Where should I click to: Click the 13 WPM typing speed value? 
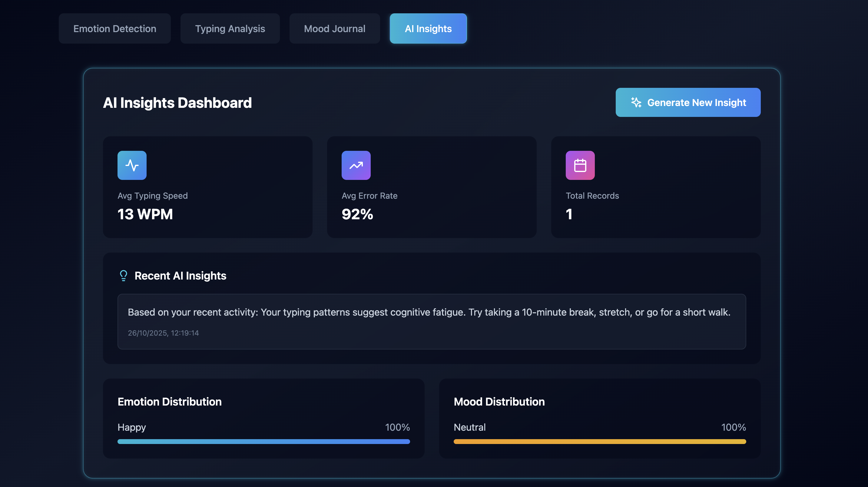click(x=145, y=214)
